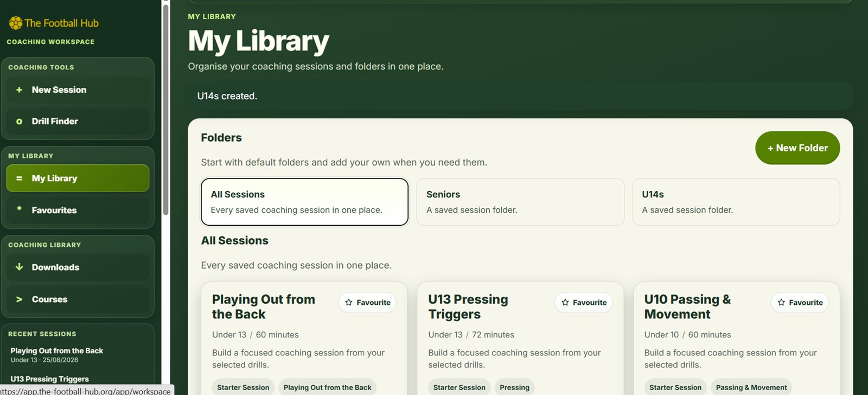Screen dimensions: 868x395
Task: Click the 'The Football Hub' brand name
Action: coord(61,23)
